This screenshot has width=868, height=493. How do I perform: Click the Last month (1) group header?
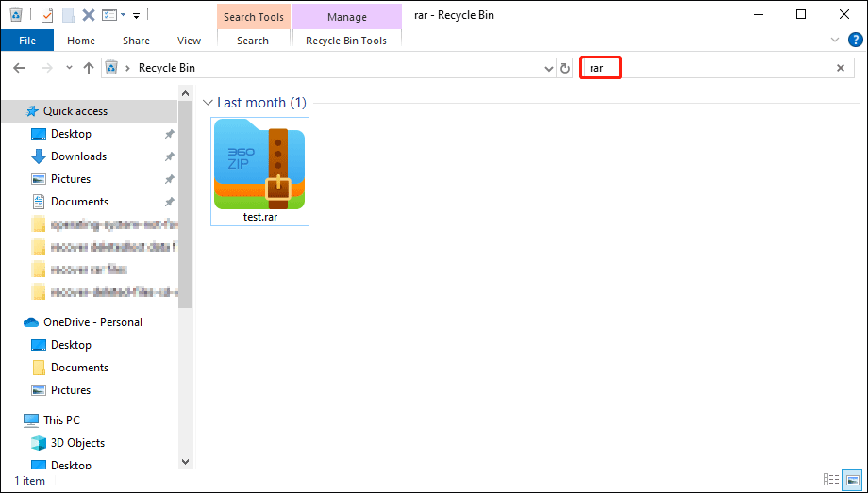pyautogui.click(x=261, y=103)
